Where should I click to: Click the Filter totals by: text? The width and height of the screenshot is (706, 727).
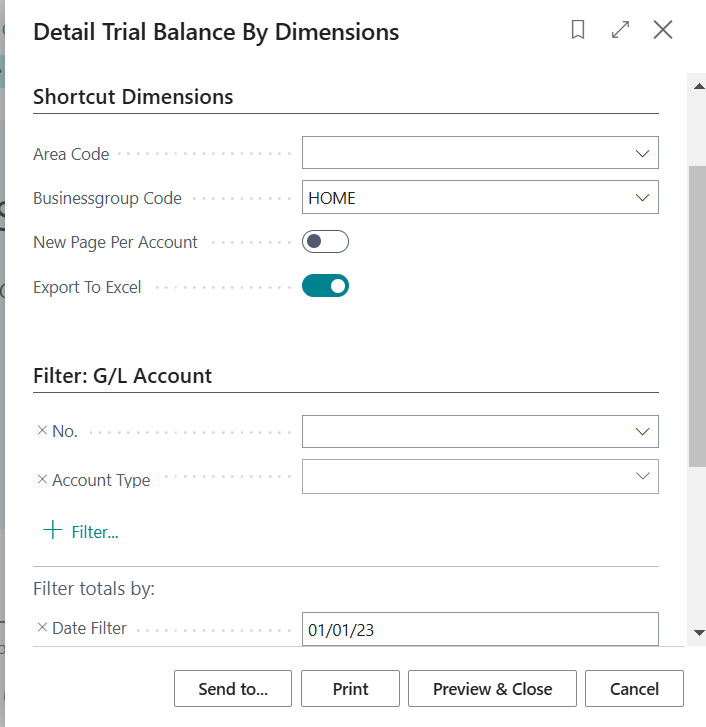tap(94, 588)
